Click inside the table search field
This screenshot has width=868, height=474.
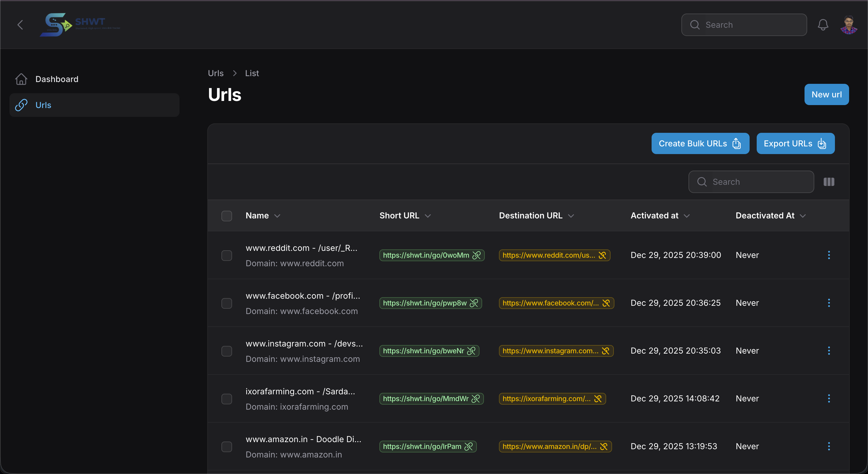click(x=751, y=182)
